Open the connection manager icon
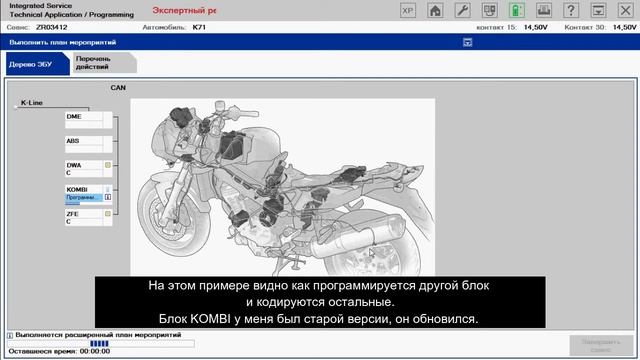 (x=489, y=11)
